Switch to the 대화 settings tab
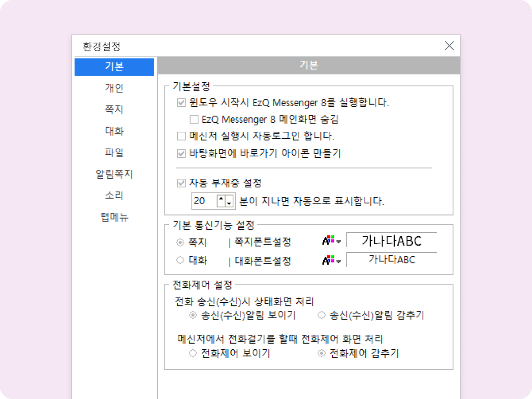The image size is (532, 399). point(114,131)
